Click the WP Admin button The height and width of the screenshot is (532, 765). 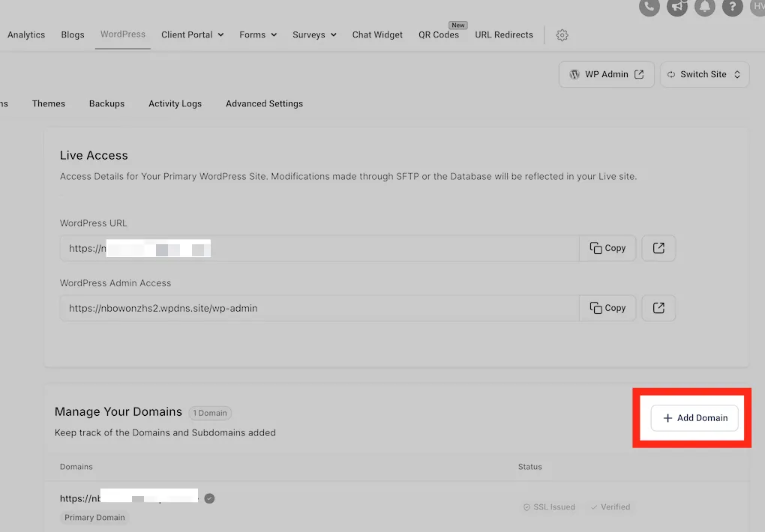pos(607,75)
